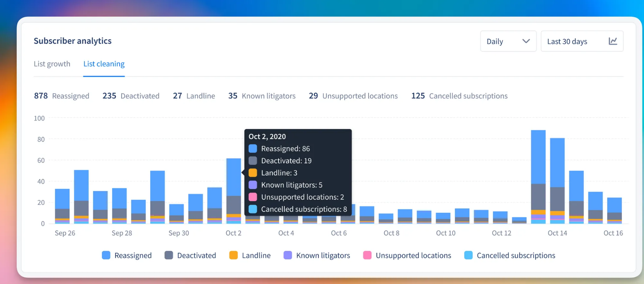This screenshot has height=284, width=644.
Task: Click the Deactivated gray square in tooltip
Action: pyautogui.click(x=253, y=161)
